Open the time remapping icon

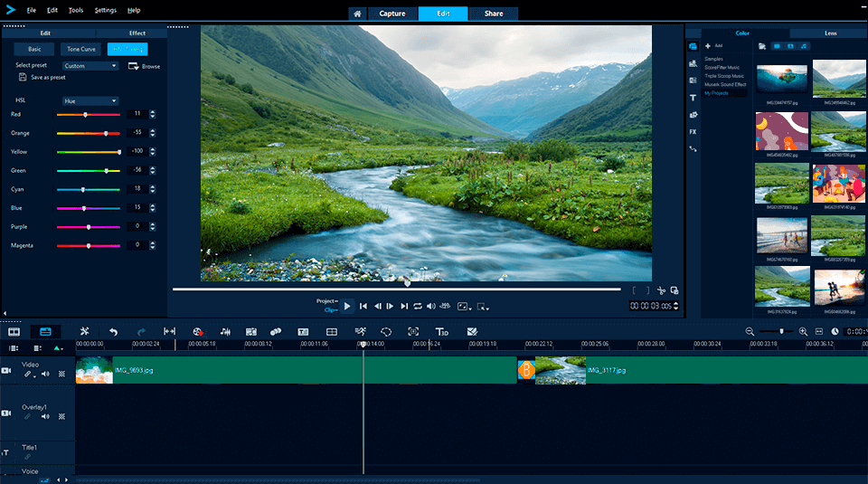point(361,332)
